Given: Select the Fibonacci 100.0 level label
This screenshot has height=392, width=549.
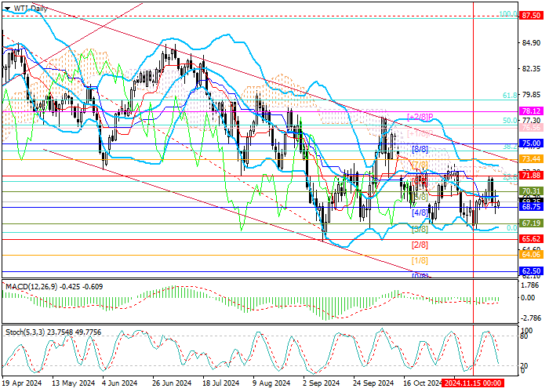Looking at the screenshot, I should [508, 14].
